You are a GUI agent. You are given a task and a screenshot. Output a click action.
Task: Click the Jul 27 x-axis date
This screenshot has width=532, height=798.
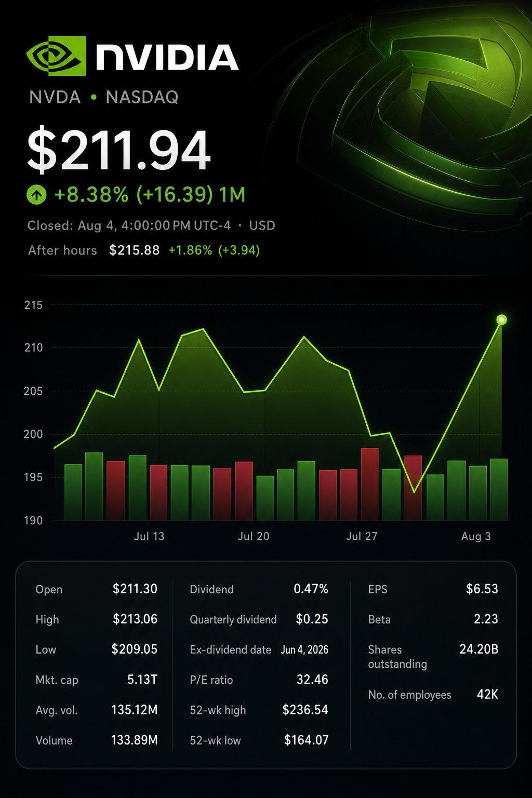pyautogui.click(x=362, y=536)
